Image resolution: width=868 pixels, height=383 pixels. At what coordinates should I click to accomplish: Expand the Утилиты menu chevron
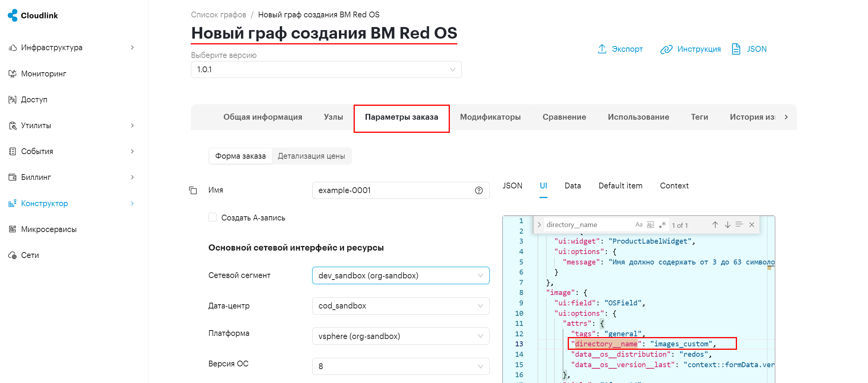(132, 125)
